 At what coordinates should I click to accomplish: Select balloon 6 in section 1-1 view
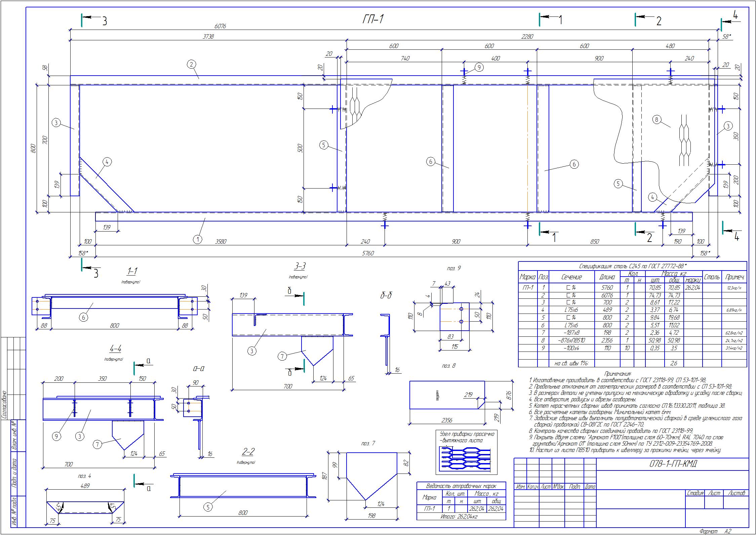[83, 317]
